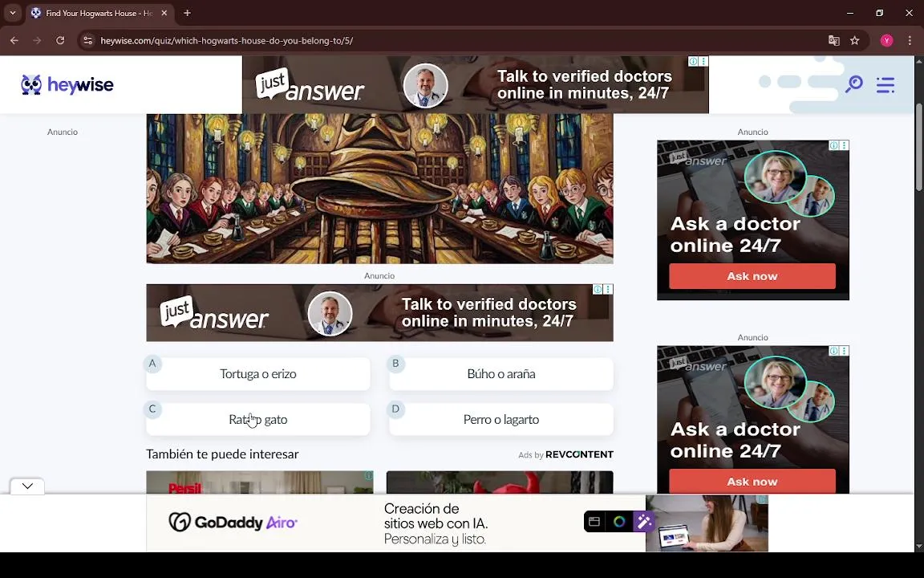Screen dimensions: 924x578
Task: Choose answer B Búho o araña
Action: tap(500, 374)
